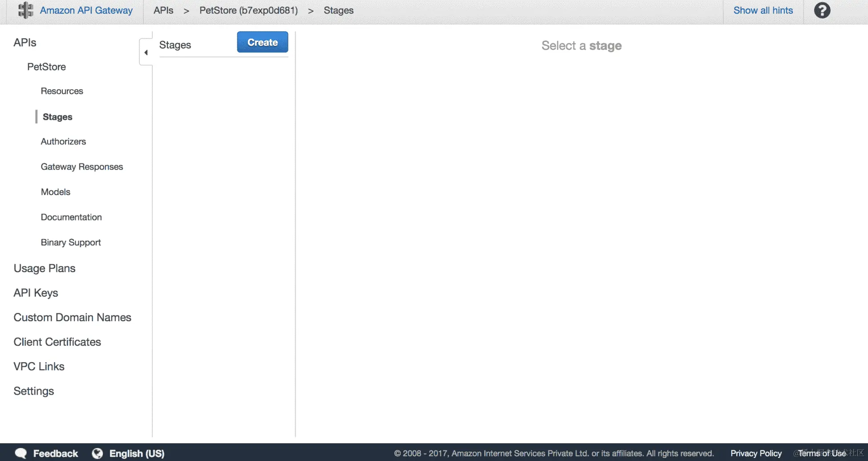This screenshot has height=461, width=868.
Task: Open PetStore (b7exp0d681) breadcrumb link
Action: point(248,10)
